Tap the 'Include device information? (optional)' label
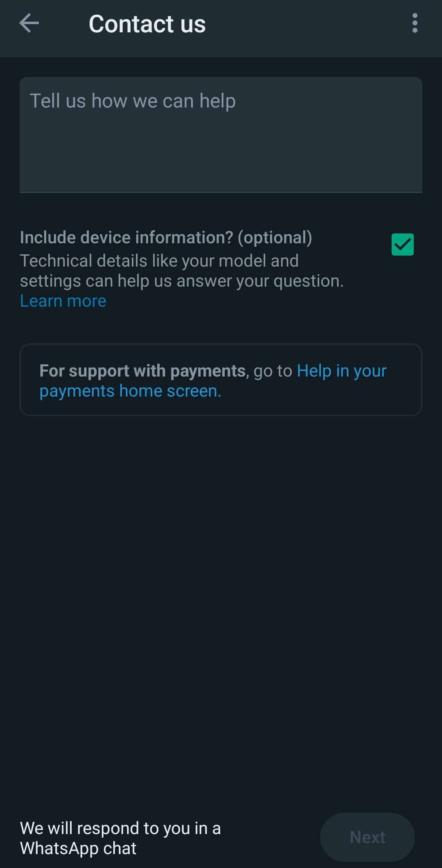The height and width of the screenshot is (868, 442). pos(166,238)
